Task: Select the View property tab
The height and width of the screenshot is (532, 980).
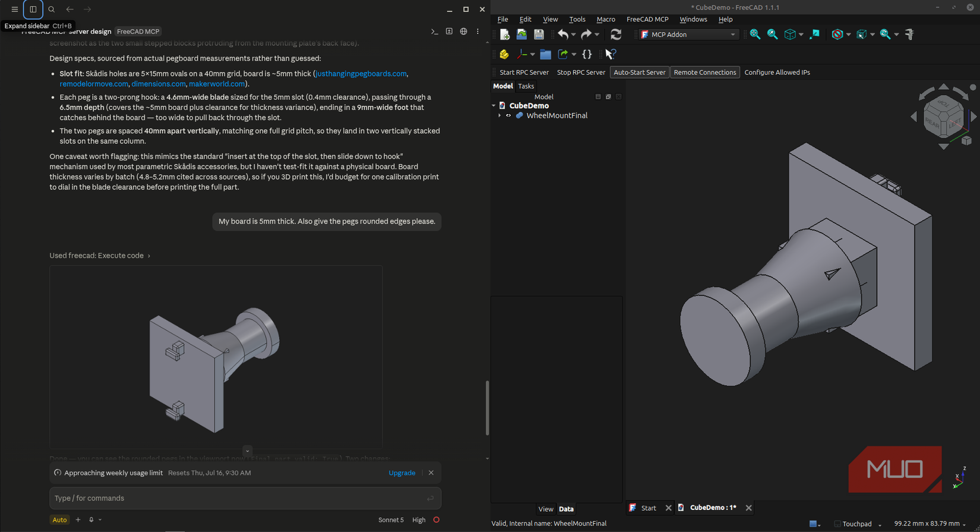Action: [545, 509]
